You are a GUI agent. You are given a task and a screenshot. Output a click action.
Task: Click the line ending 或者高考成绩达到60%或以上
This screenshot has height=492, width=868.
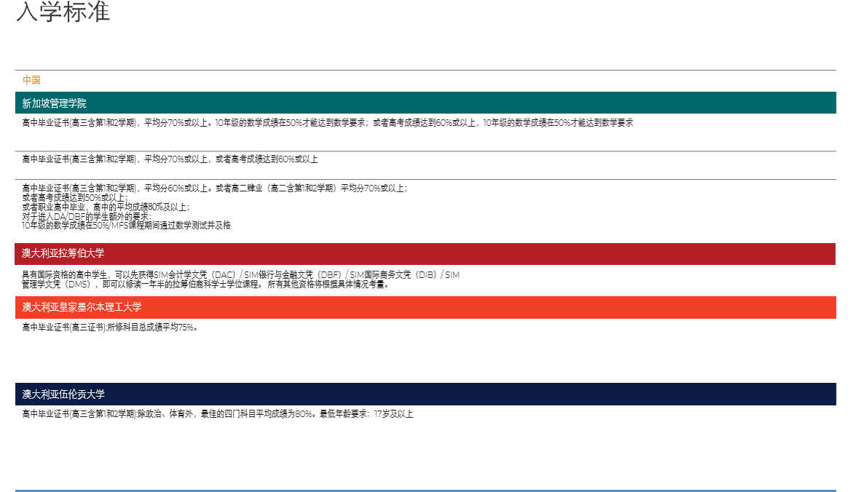(x=170, y=159)
